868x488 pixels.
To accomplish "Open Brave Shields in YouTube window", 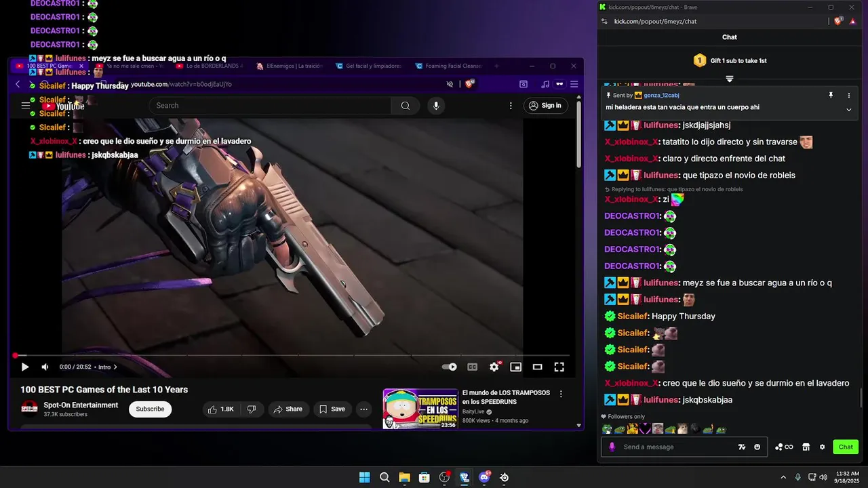I will [x=469, y=84].
